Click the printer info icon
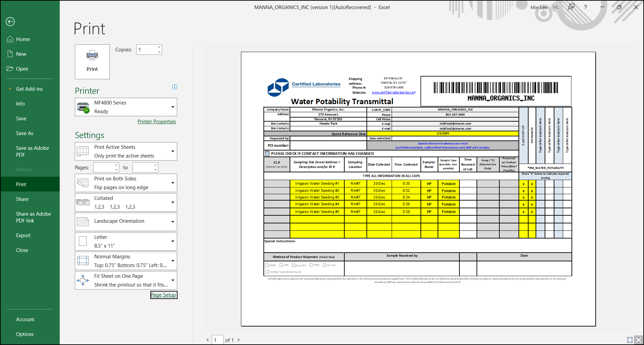 [175, 87]
